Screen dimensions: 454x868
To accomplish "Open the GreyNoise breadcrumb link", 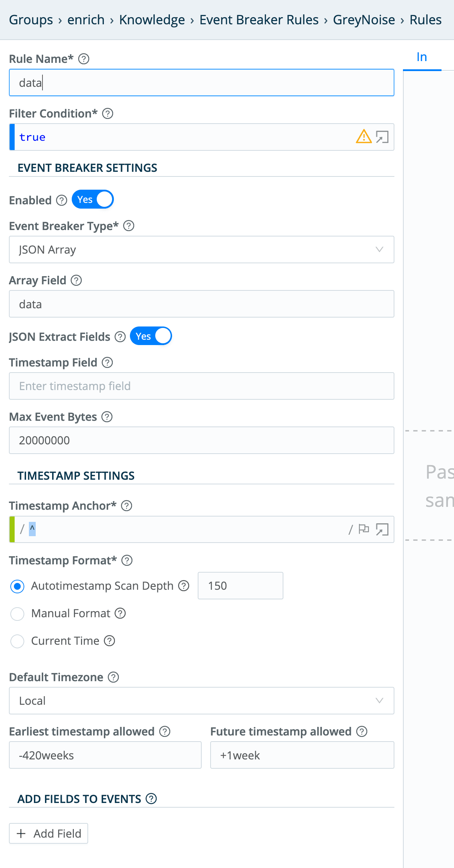I will tap(364, 20).
